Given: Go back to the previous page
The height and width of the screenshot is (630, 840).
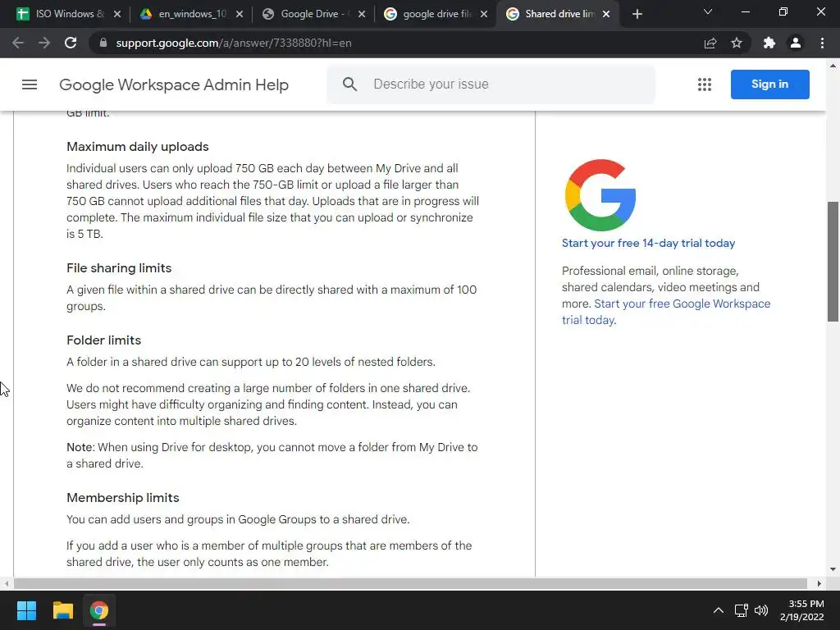Looking at the screenshot, I should pyautogui.click(x=18, y=43).
